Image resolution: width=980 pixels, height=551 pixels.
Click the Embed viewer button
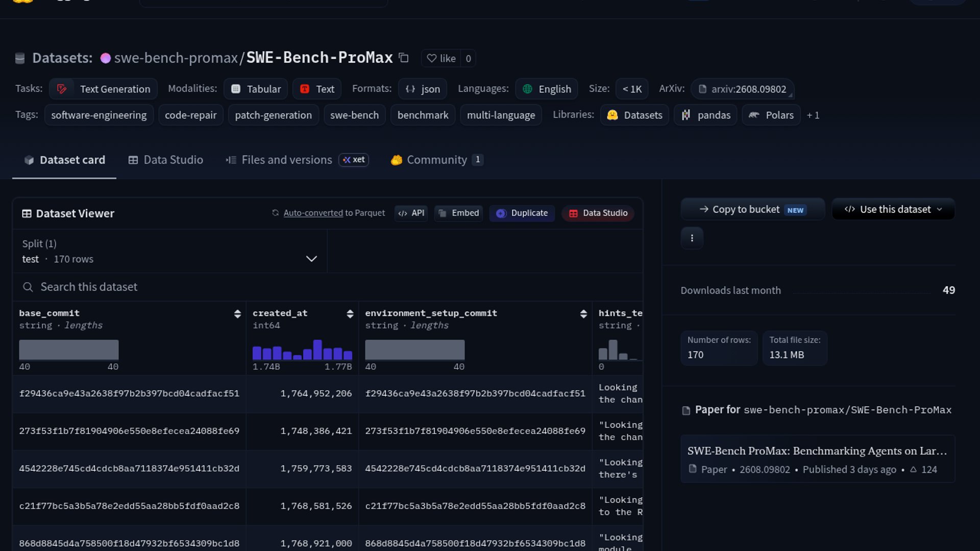coord(459,213)
